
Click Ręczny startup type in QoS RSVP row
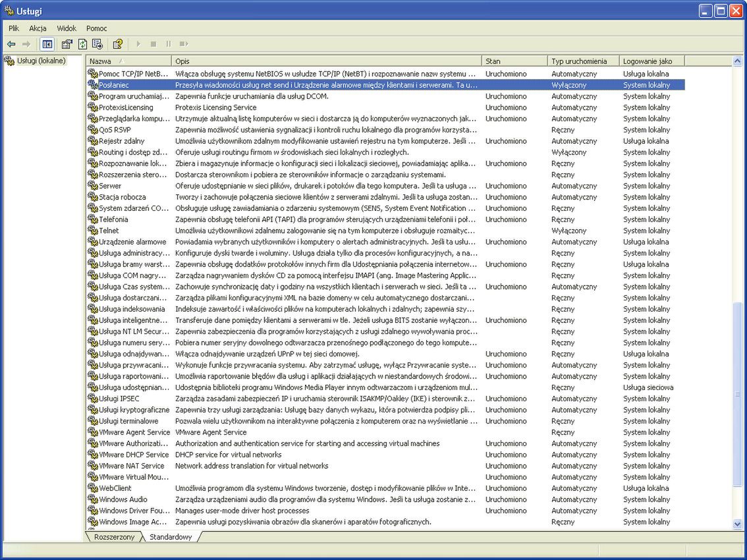[x=563, y=130]
